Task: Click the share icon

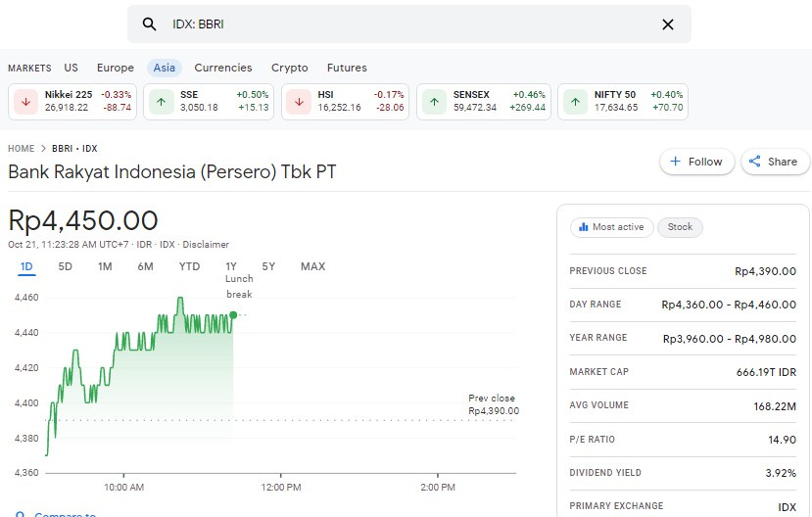Action: click(754, 162)
